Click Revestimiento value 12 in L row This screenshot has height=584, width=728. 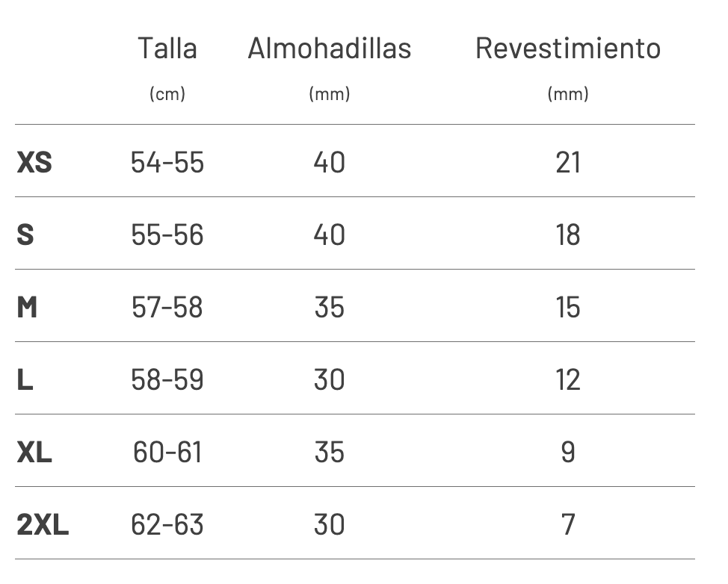click(568, 379)
